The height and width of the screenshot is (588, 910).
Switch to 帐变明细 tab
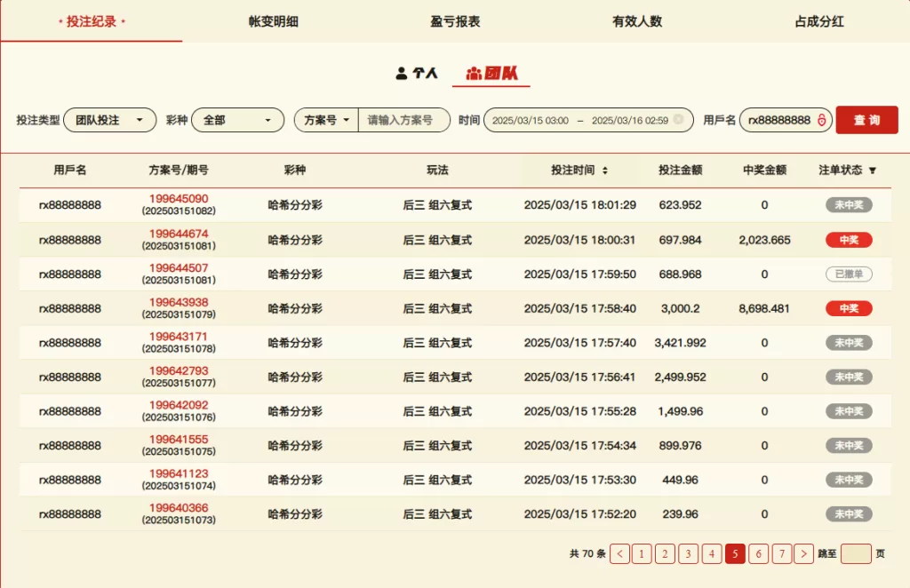click(274, 21)
